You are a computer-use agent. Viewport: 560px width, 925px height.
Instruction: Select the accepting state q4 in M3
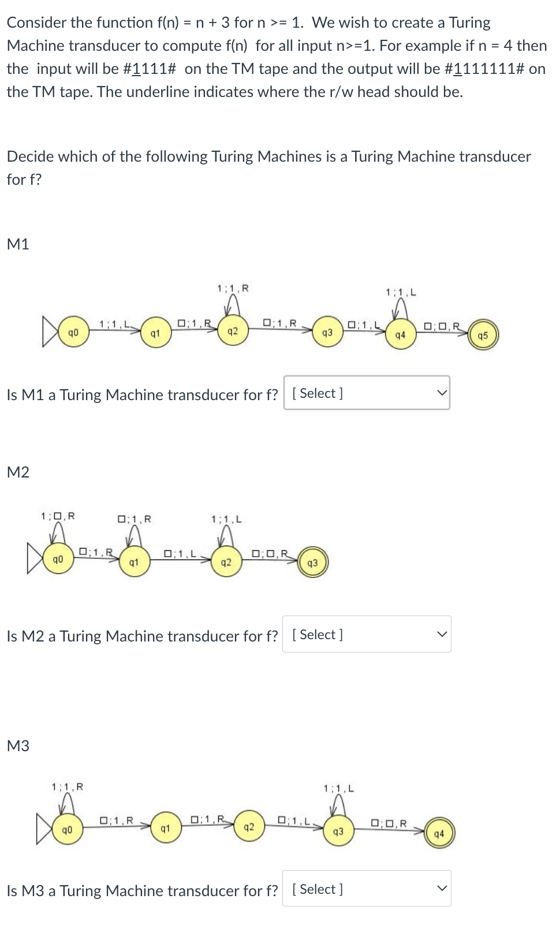tap(439, 833)
